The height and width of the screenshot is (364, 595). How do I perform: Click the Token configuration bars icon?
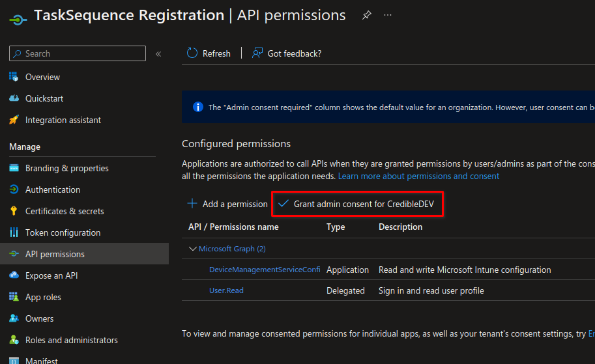14,232
